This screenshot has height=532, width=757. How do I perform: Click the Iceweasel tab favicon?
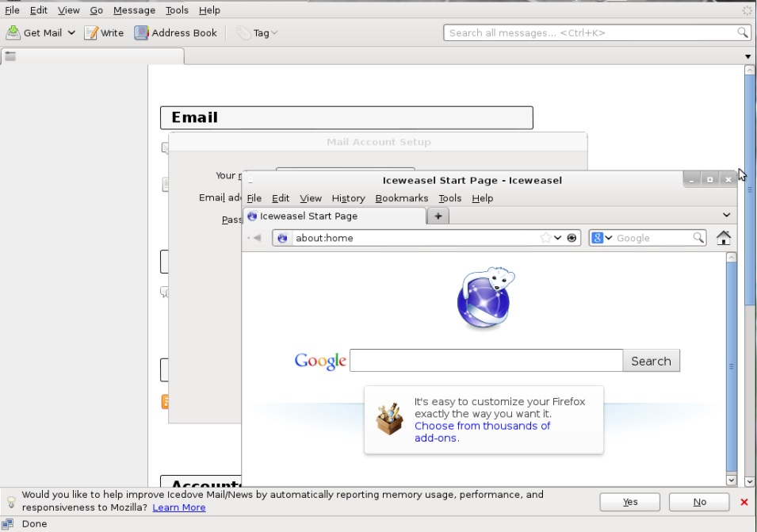click(251, 216)
